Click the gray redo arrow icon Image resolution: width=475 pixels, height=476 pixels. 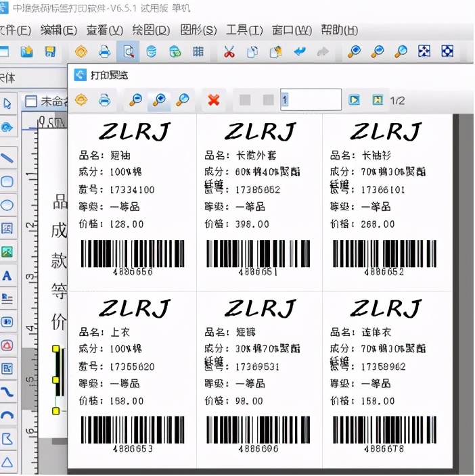click(323, 51)
